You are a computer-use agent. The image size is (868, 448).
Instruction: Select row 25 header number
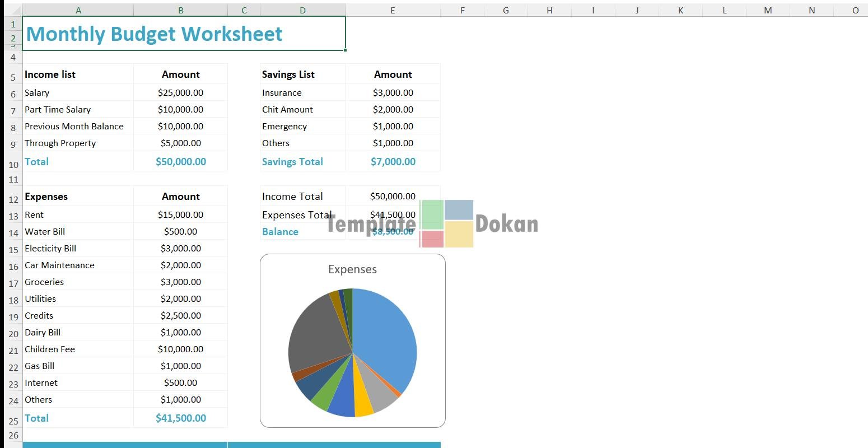[x=13, y=421]
